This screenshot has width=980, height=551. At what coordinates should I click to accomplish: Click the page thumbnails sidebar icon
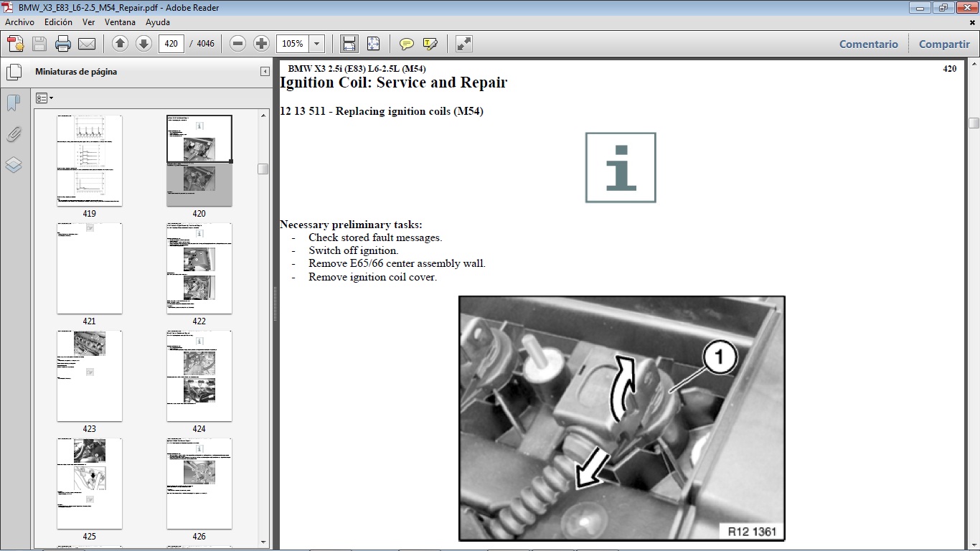coord(14,72)
